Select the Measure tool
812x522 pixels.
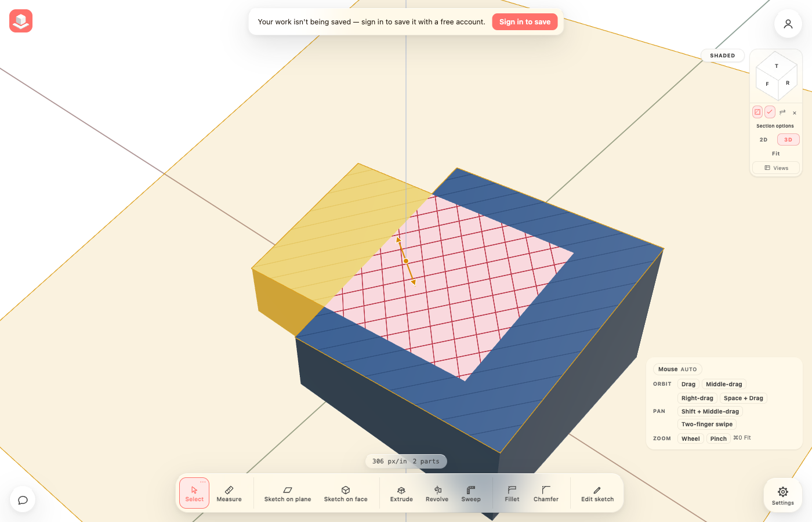point(229,494)
